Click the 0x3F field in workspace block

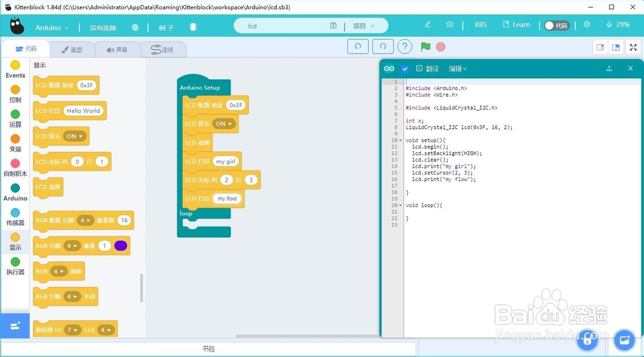(x=235, y=105)
